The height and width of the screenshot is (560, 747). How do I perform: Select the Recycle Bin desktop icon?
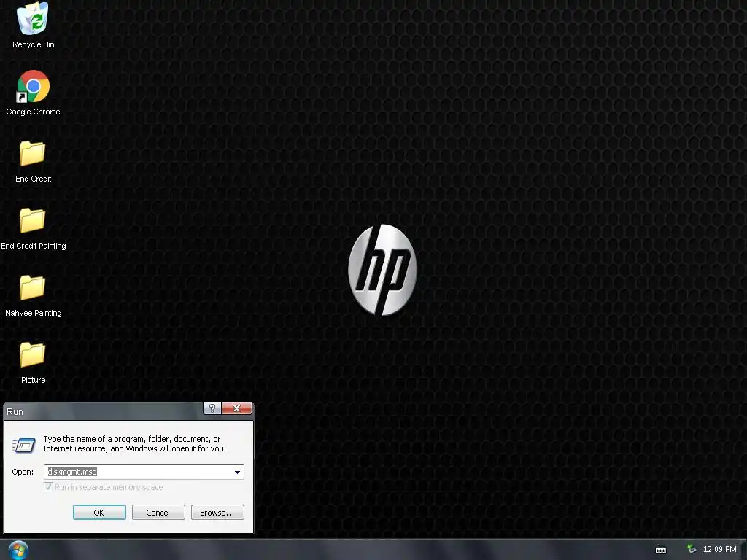[x=32, y=19]
